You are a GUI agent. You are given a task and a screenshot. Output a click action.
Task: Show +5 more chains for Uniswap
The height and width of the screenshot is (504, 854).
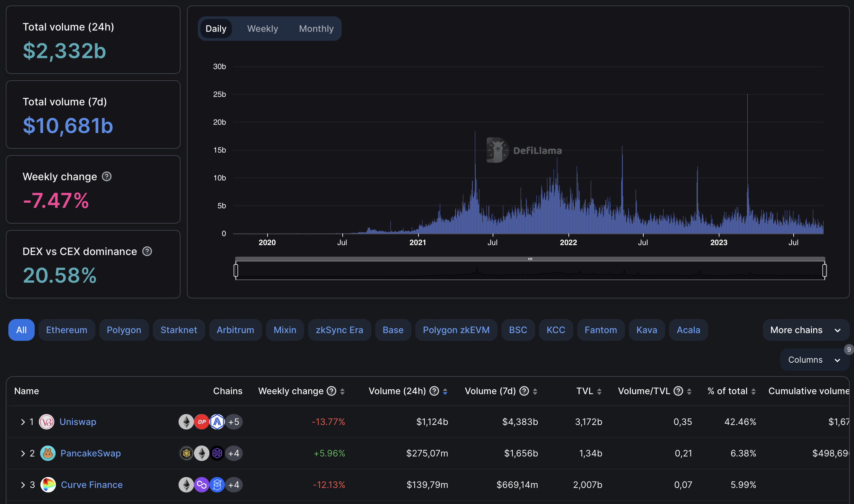pos(234,422)
